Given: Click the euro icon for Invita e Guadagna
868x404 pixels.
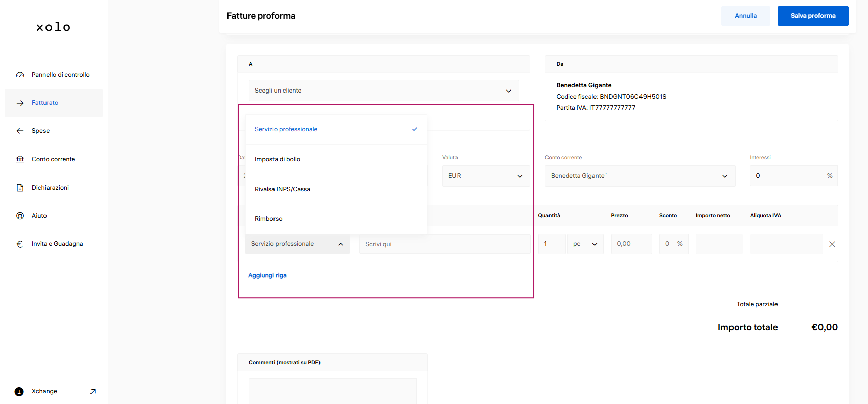Looking at the screenshot, I should (x=20, y=244).
